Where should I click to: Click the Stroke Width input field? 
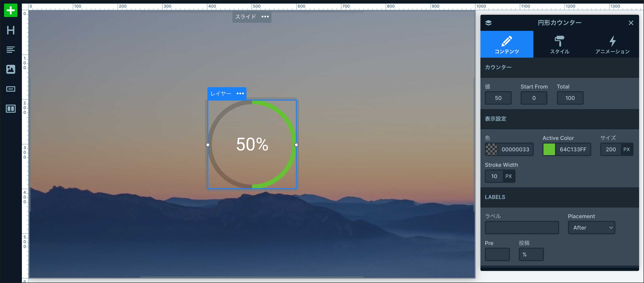pos(494,176)
